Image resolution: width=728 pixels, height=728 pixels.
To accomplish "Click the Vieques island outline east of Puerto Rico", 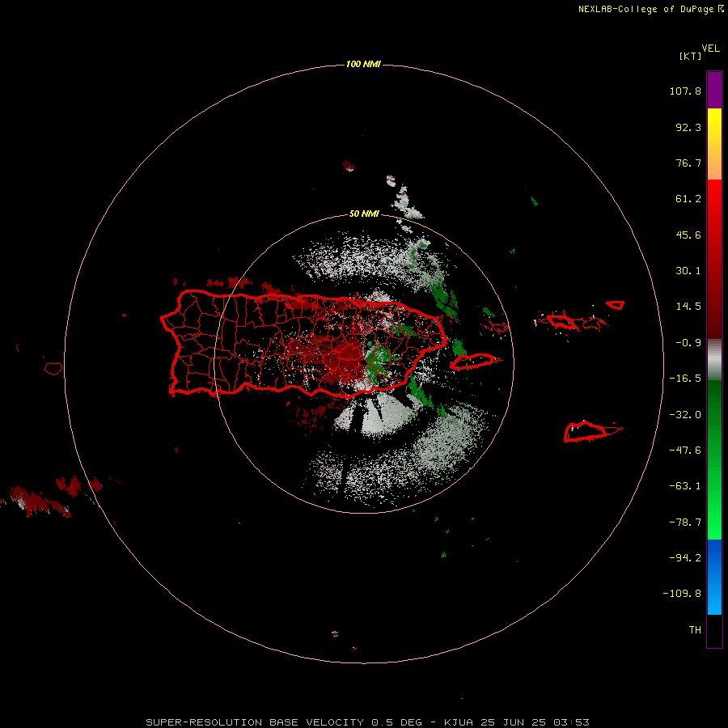I will (475, 362).
